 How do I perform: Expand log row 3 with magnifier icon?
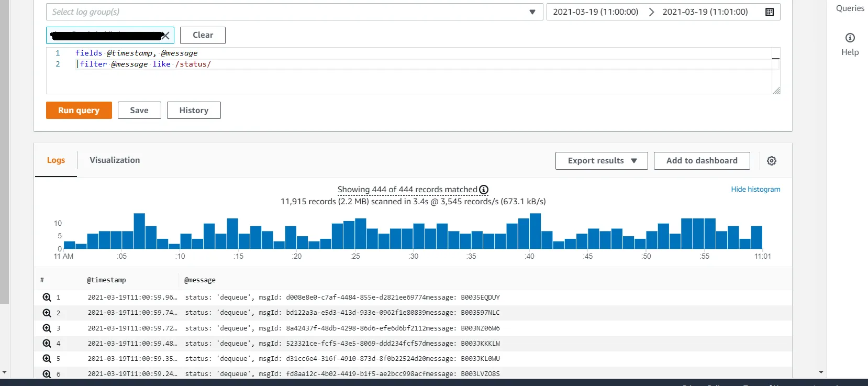point(47,328)
